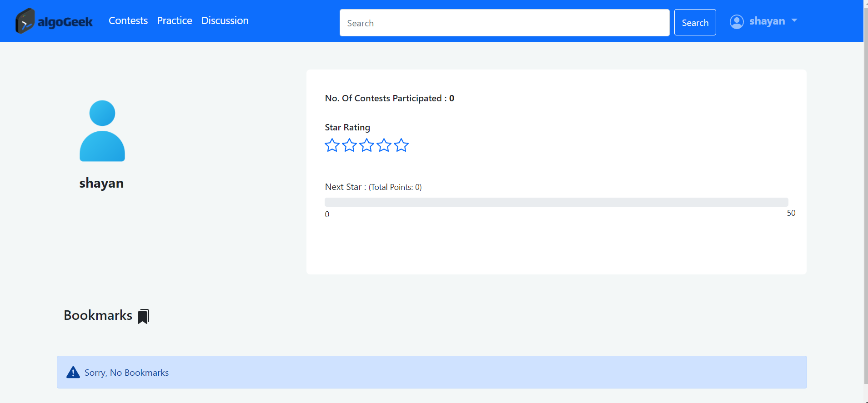This screenshot has width=868, height=403.
Task: Click the shayan profile name heading
Action: pos(101,183)
